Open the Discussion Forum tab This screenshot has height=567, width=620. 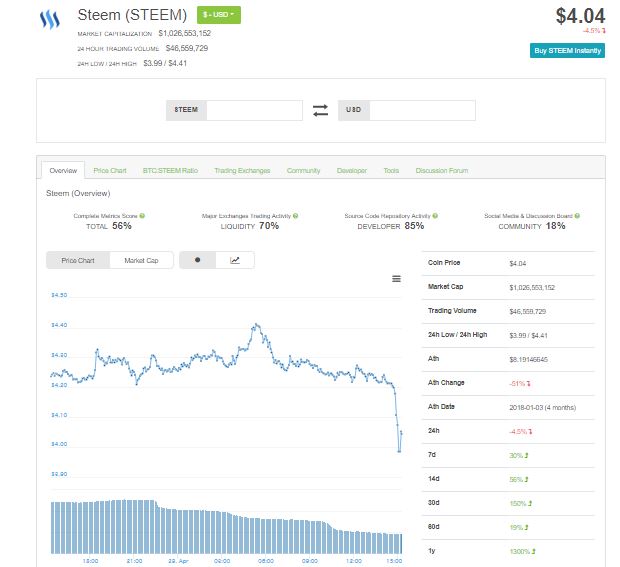click(442, 171)
